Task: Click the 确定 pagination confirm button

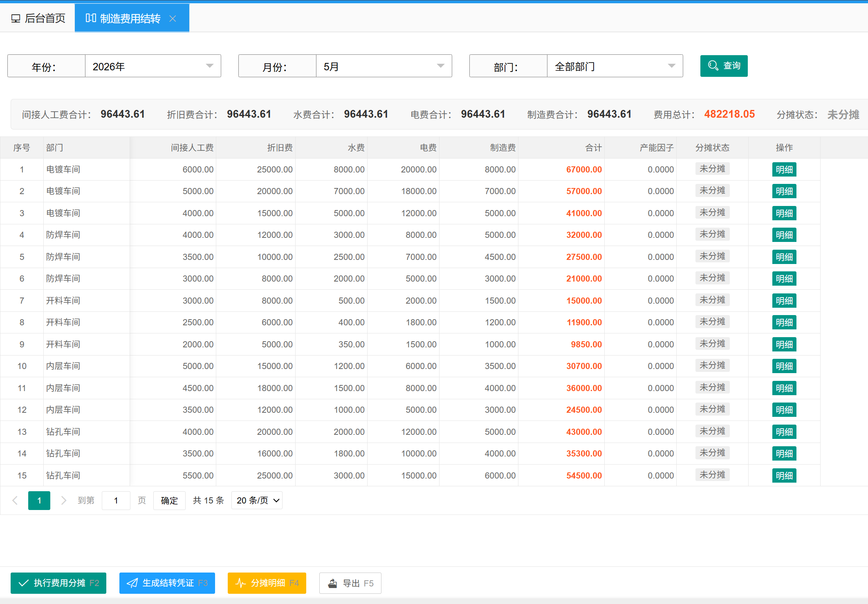Action: click(x=169, y=501)
